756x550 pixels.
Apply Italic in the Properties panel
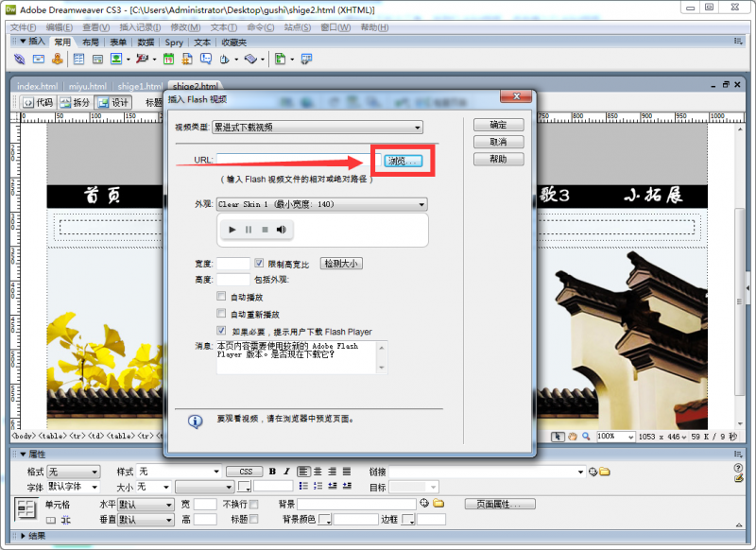(287, 472)
